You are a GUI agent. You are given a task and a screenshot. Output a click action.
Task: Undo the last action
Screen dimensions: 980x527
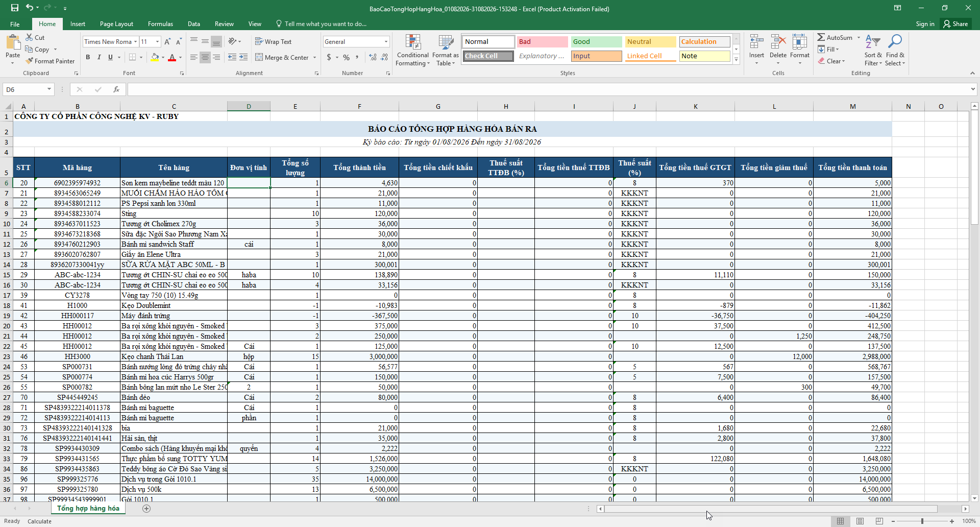30,8
